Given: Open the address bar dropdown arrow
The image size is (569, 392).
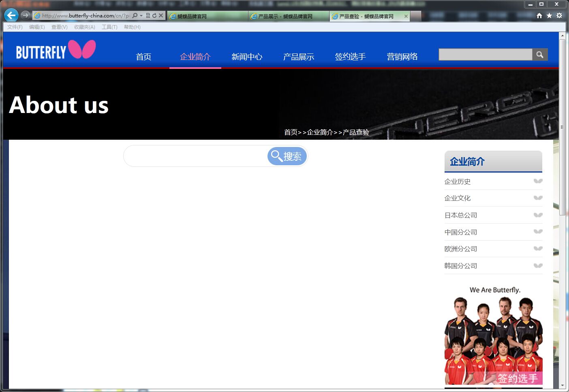Looking at the screenshot, I should (x=141, y=16).
